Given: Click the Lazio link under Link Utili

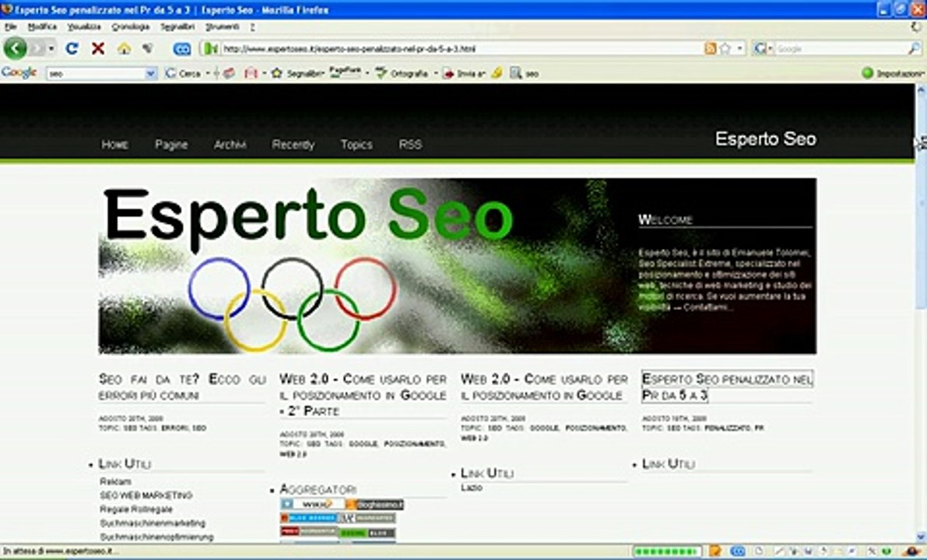Looking at the screenshot, I should click(x=472, y=488).
